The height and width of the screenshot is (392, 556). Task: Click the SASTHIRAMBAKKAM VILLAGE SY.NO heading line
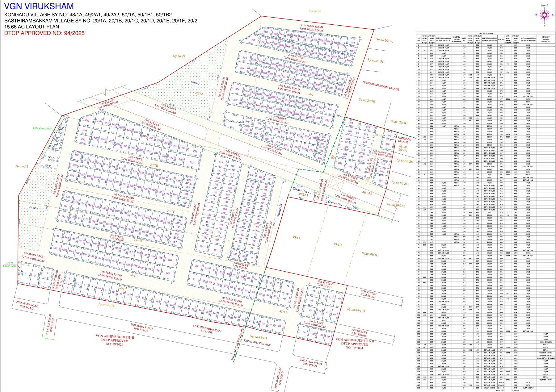click(101, 21)
